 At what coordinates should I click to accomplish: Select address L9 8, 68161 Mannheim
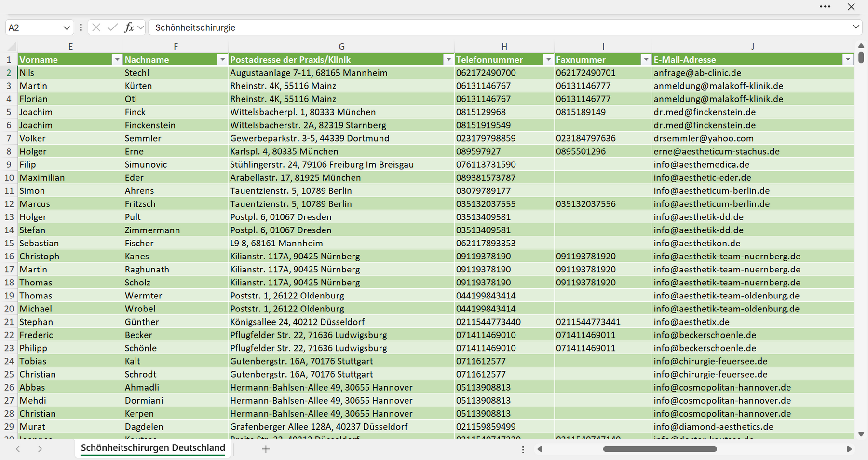341,243
